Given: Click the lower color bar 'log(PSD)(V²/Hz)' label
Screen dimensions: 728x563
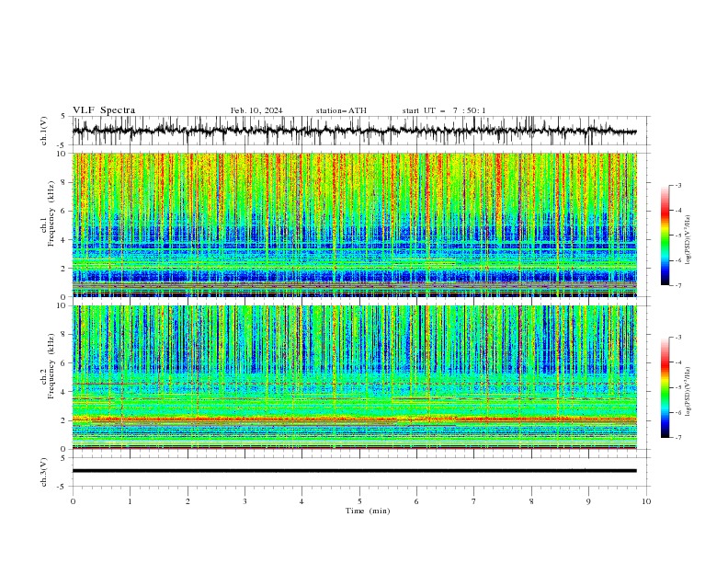Looking at the screenshot, I should click(688, 392).
